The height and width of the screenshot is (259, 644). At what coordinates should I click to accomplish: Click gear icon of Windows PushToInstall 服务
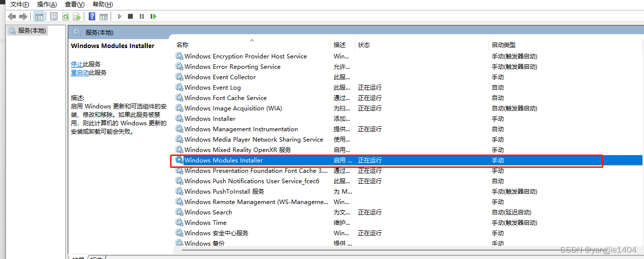pyautogui.click(x=179, y=191)
